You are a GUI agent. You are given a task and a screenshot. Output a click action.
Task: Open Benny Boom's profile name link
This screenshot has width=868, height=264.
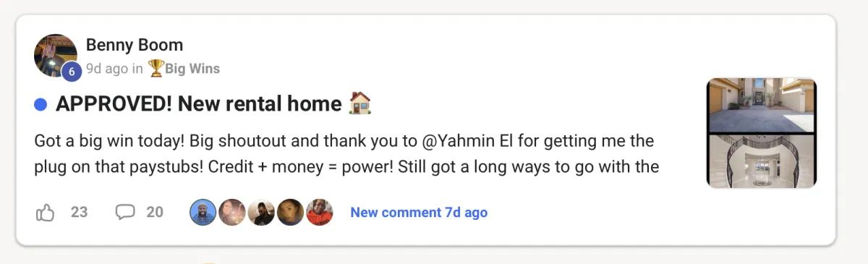pos(135,45)
